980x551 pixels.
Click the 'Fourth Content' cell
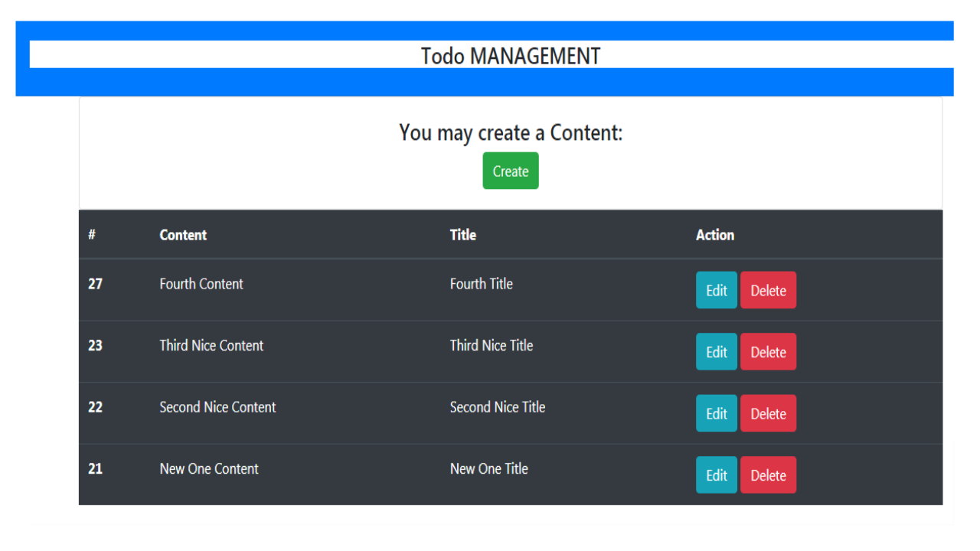coord(201,284)
